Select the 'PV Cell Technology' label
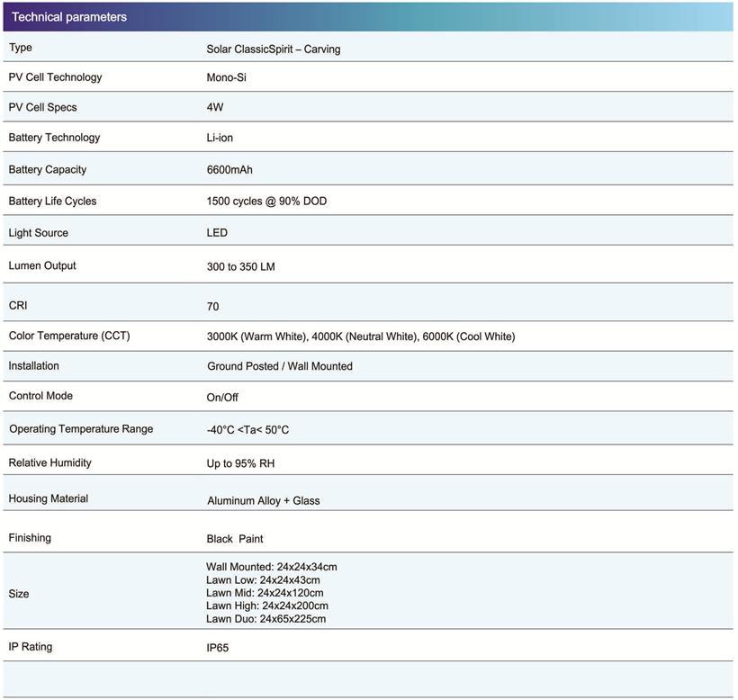Screen dimensions: 738x700 55,77
